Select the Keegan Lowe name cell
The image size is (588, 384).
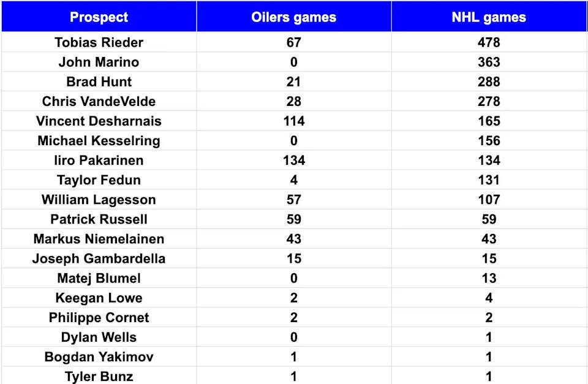click(99, 298)
